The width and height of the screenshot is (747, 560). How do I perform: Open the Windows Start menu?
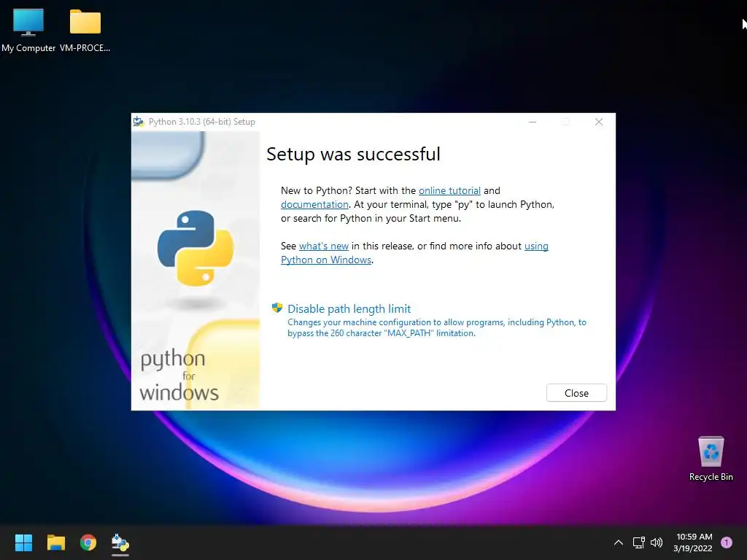coord(23,542)
